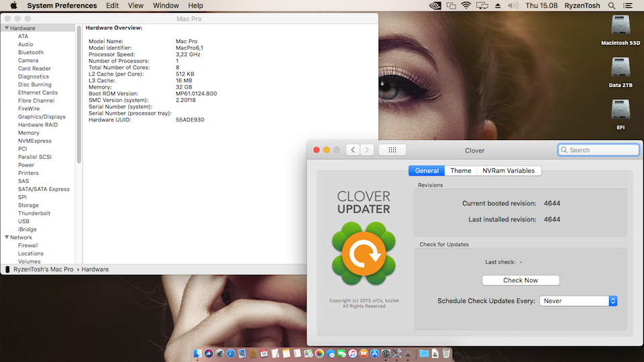Open iBooks orange icon in Dock
This screenshot has width=644, height=362.
tap(364, 353)
